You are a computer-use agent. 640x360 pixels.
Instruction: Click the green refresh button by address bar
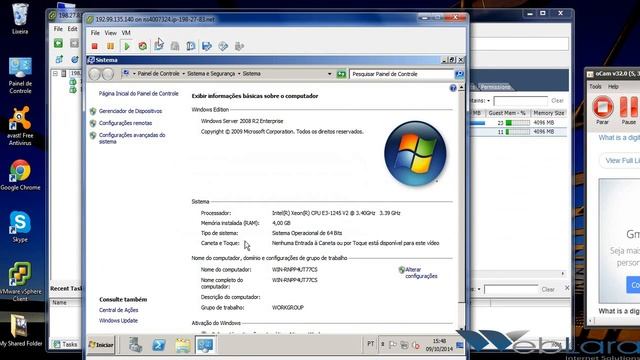341,74
